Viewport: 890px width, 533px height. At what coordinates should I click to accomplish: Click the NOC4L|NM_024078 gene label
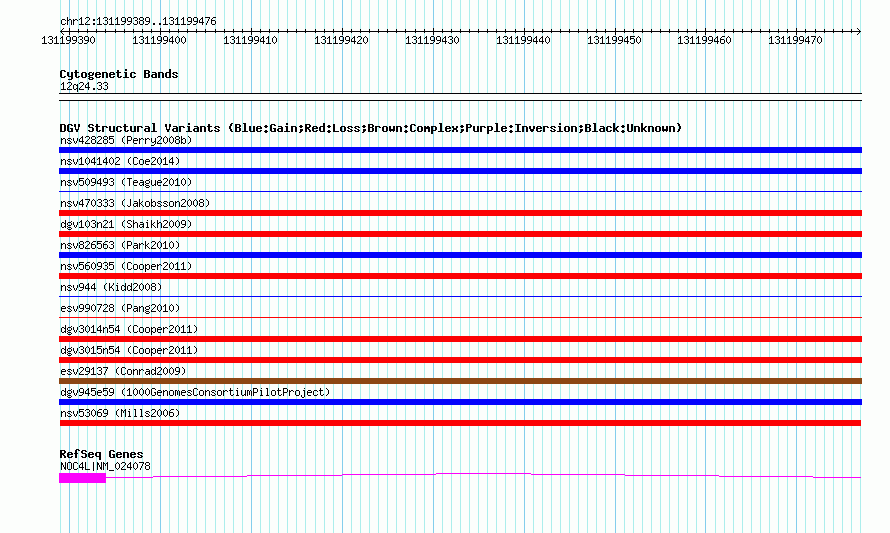[x=105, y=467]
